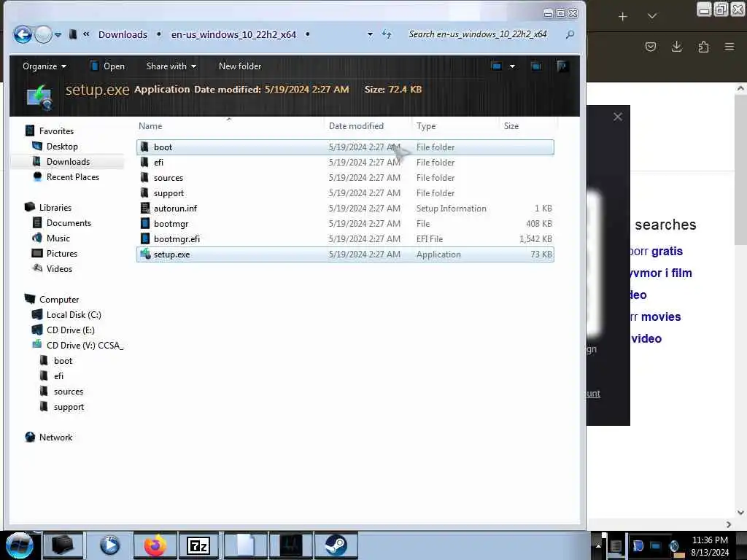
Task: Open Music library in the sidebar
Action: 58,238
